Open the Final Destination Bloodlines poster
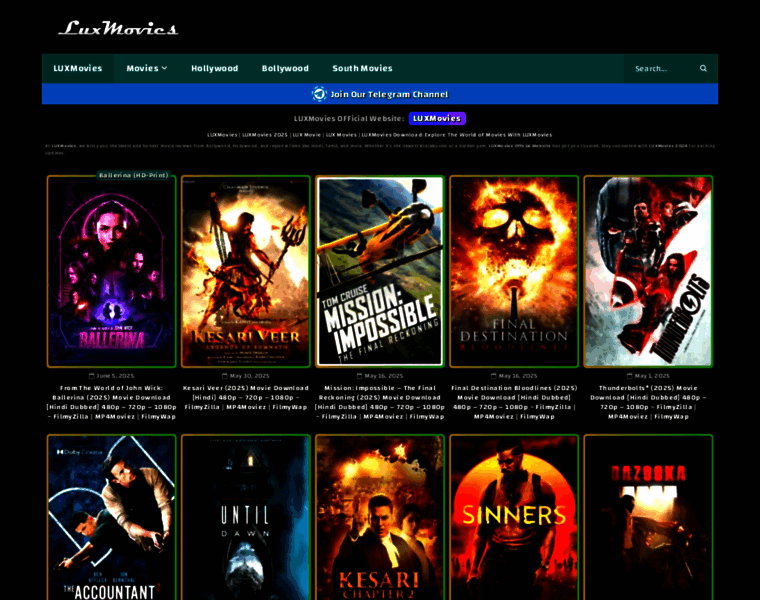Image resolution: width=760 pixels, height=600 pixels. click(x=514, y=271)
